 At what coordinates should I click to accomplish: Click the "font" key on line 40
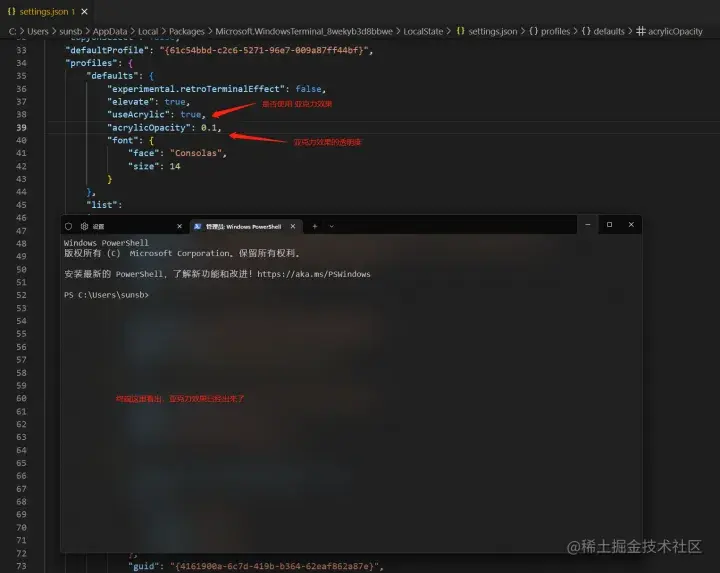123,140
